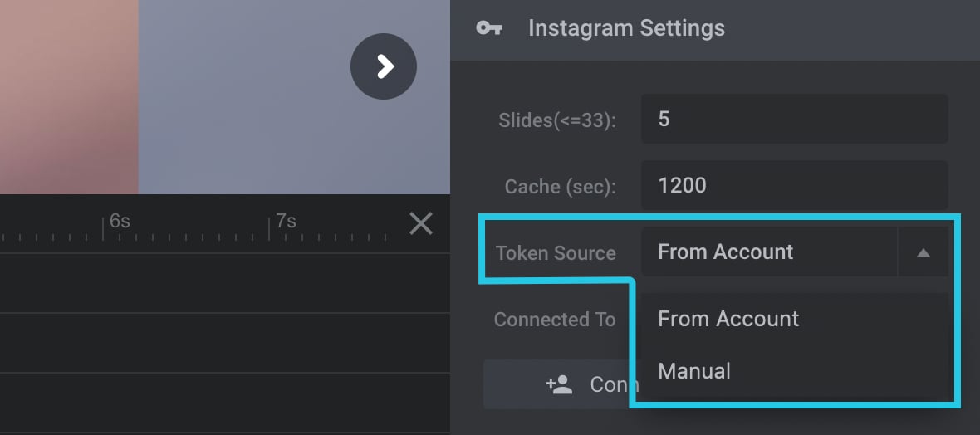Click the pink slide preview area
This screenshot has height=435, width=980.
(69, 97)
